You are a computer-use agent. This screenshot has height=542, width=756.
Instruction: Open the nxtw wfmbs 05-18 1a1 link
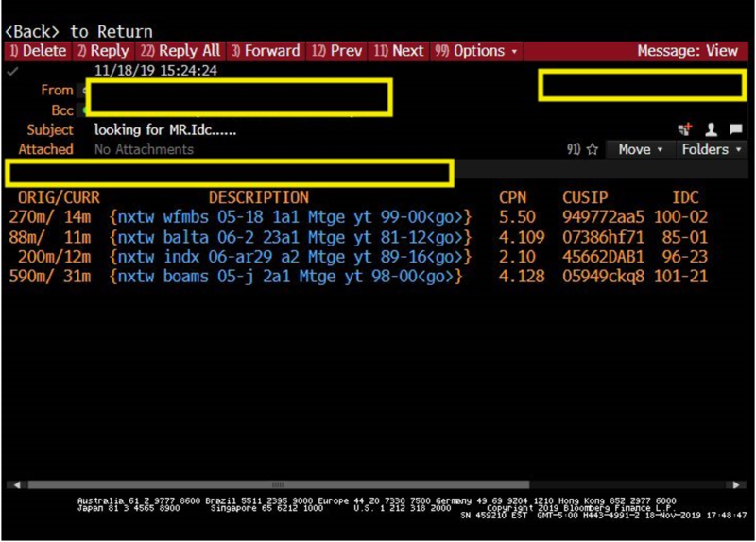[x=290, y=217]
